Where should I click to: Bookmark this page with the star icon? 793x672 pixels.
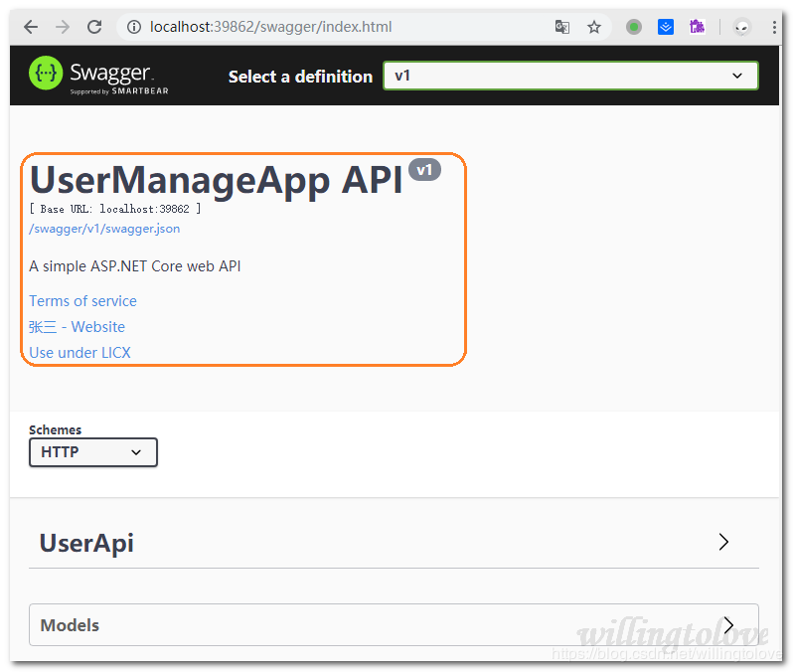point(594,27)
